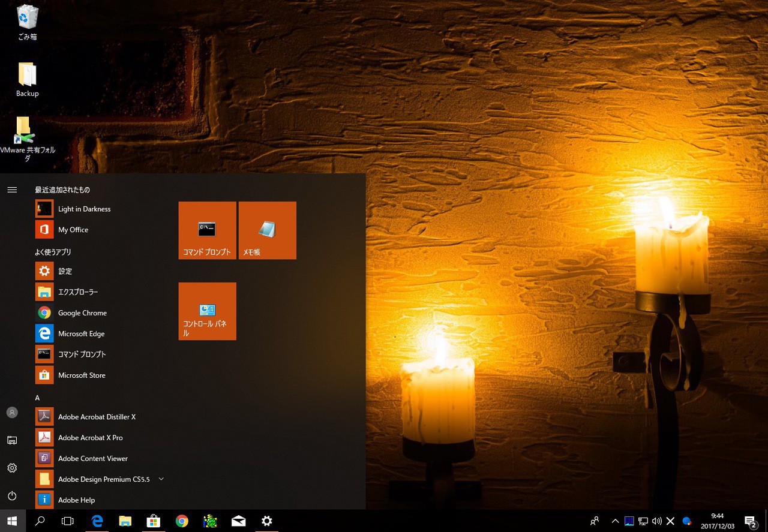This screenshot has height=532, width=768.
Task: Click the Mail icon in the taskbar
Action: point(238,521)
